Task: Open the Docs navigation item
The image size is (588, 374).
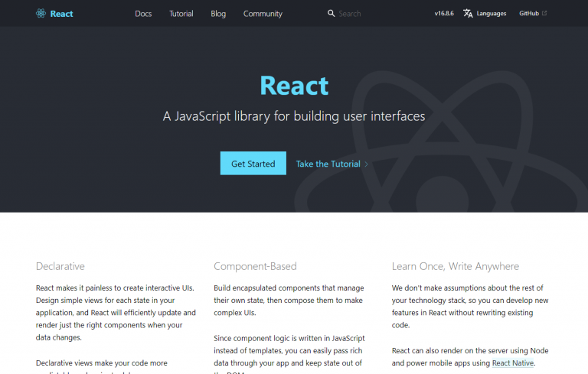Action: tap(143, 14)
